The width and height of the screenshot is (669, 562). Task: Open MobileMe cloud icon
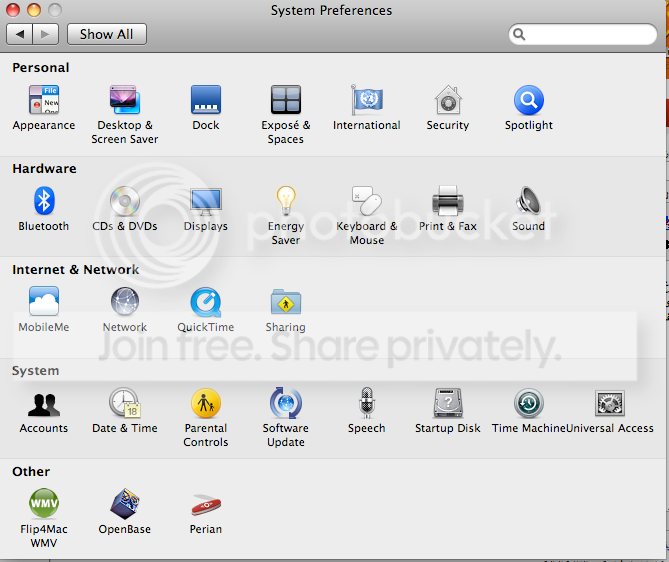pos(44,301)
